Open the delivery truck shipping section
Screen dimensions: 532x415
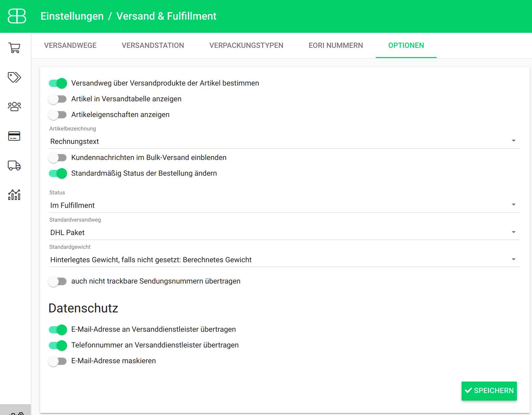(x=14, y=165)
